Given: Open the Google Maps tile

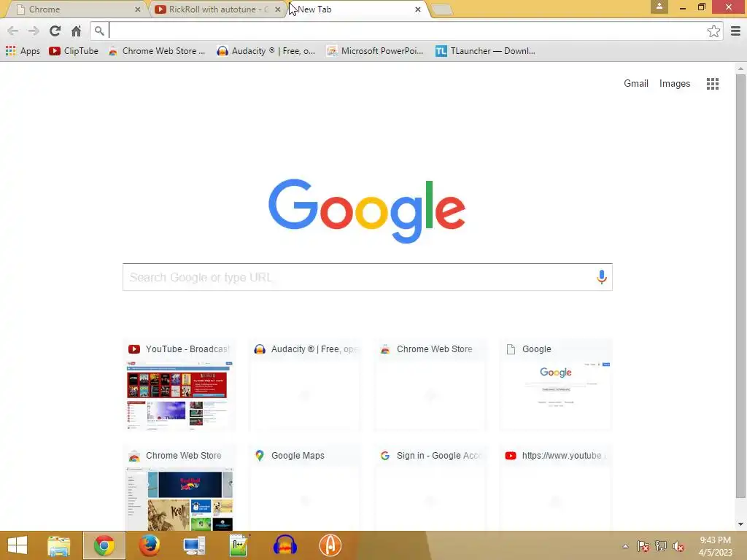Looking at the screenshot, I should tap(305, 488).
